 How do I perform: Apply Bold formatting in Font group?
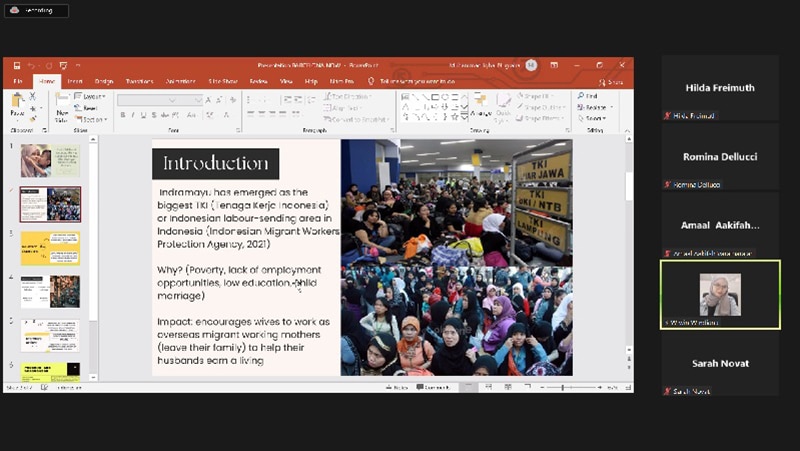click(122, 115)
